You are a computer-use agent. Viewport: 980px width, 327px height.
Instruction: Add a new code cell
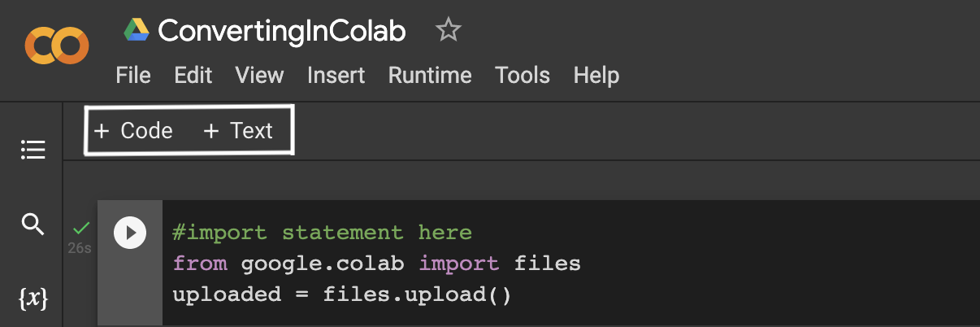(134, 131)
